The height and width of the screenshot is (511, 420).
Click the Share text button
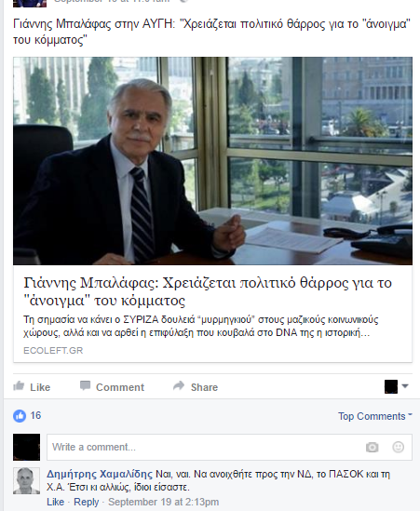(204, 387)
